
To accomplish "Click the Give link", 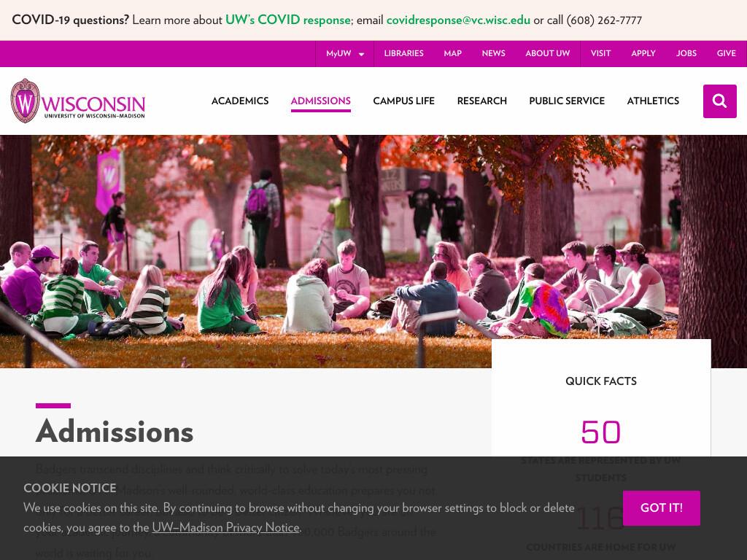I will (x=726, y=53).
